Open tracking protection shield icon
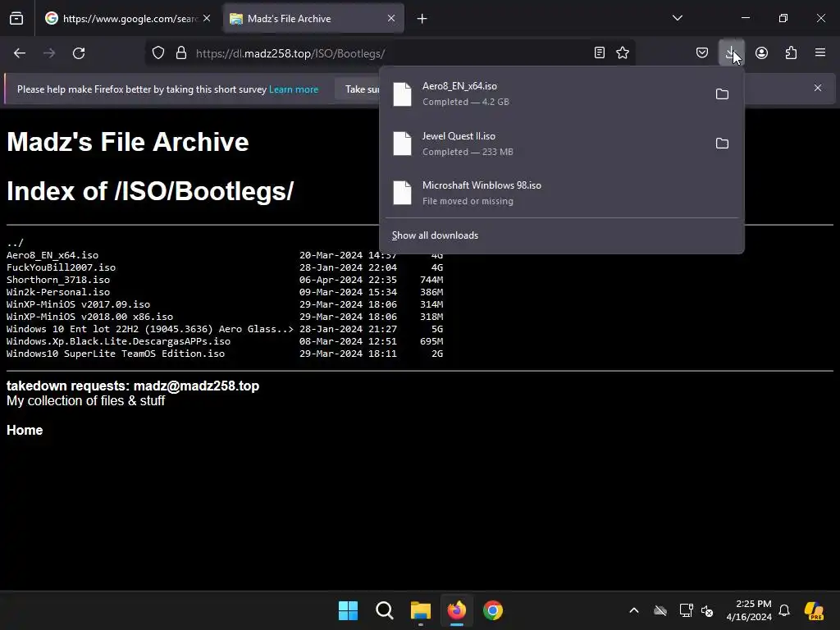This screenshot has width=840, height=630. point(158,53)
